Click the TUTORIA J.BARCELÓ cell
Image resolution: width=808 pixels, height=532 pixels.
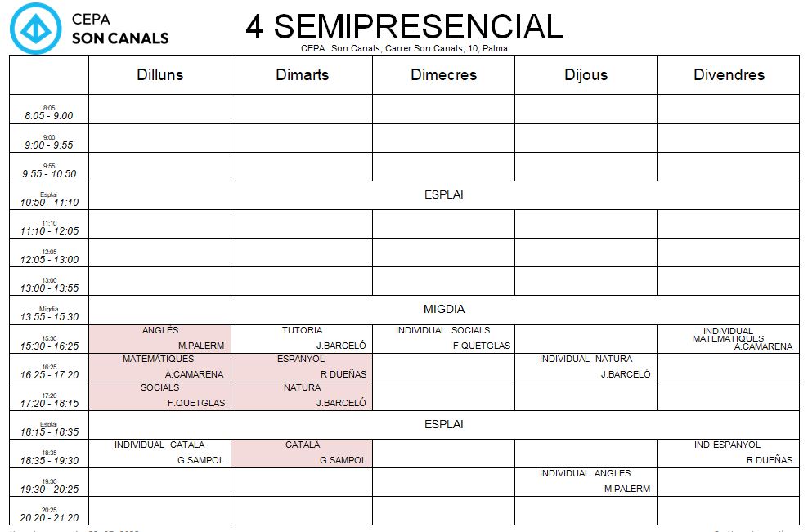point(302,339)
